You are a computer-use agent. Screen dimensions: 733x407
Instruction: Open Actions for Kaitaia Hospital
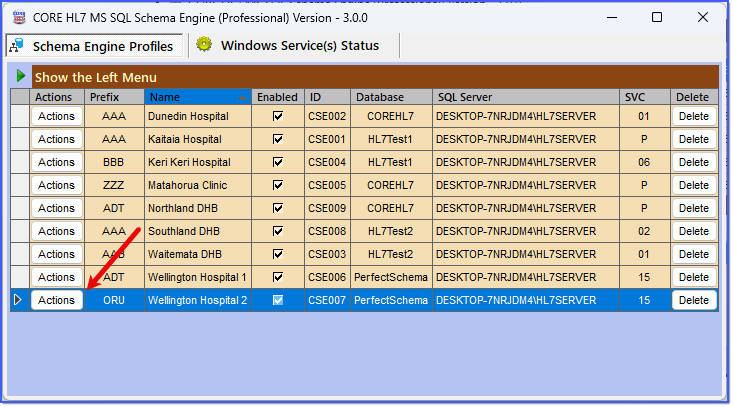coord(57,139)
